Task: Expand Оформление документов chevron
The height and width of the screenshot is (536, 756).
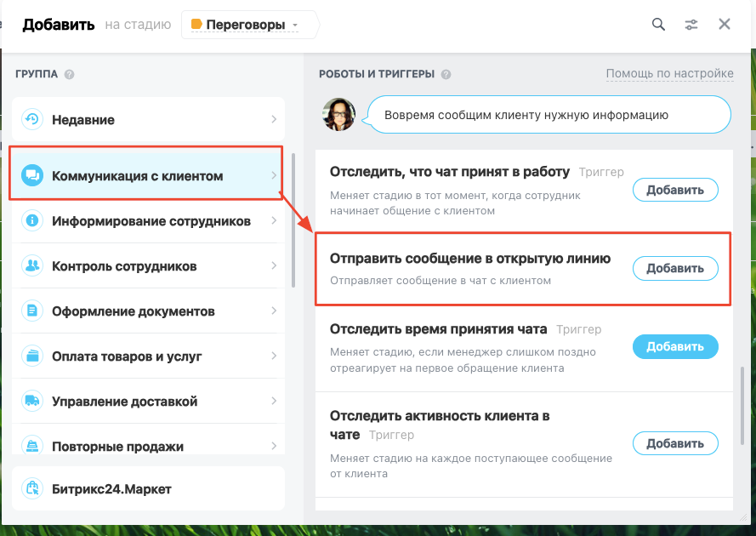Action: click(x=274, y=311)
